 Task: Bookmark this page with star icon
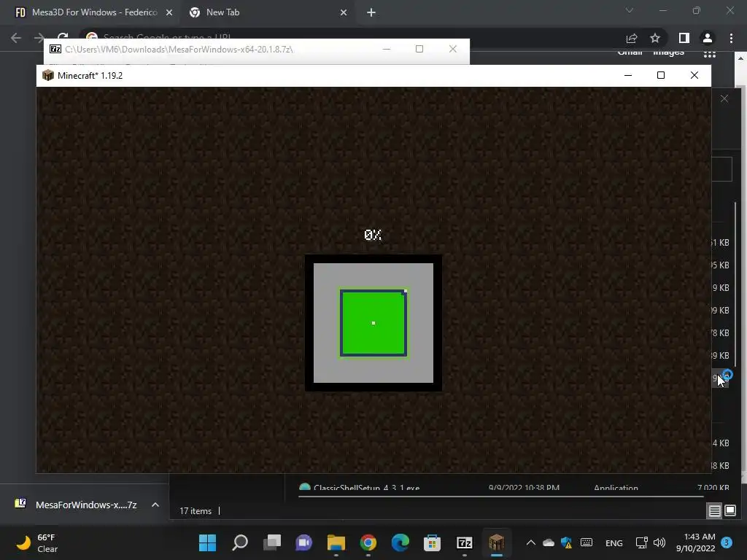(655, 38)
